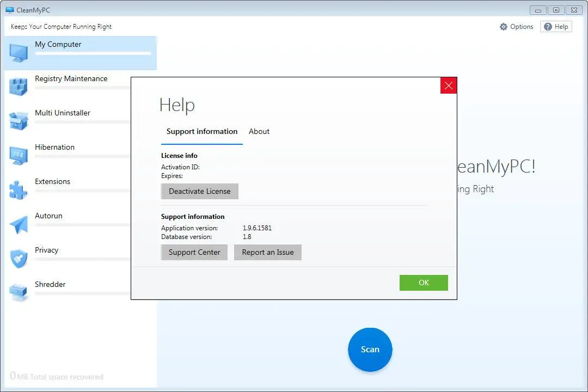The height and width of the screenshot is (392, 588).
Task: Open the Support Center
Action: coord(194,253)
